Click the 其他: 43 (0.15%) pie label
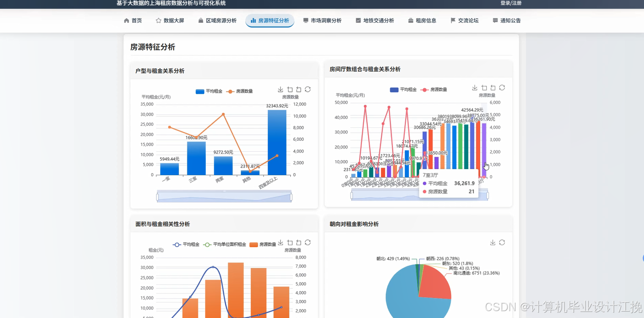644x318 pixels. pos(464,268)
